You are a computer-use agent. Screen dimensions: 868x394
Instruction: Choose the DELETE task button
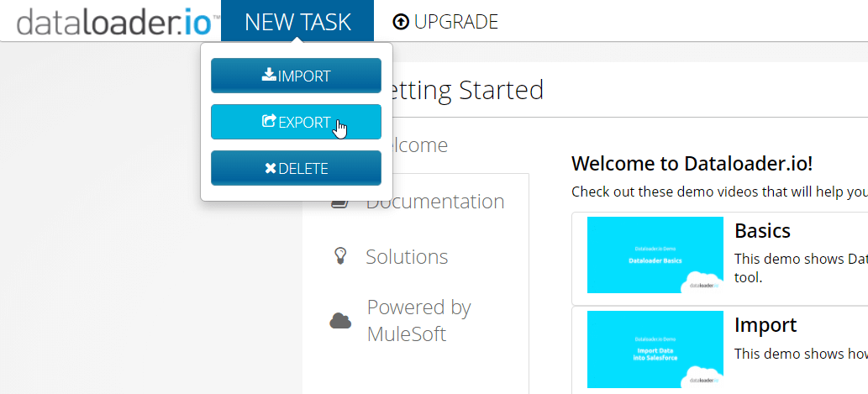[x=296, y=168]
